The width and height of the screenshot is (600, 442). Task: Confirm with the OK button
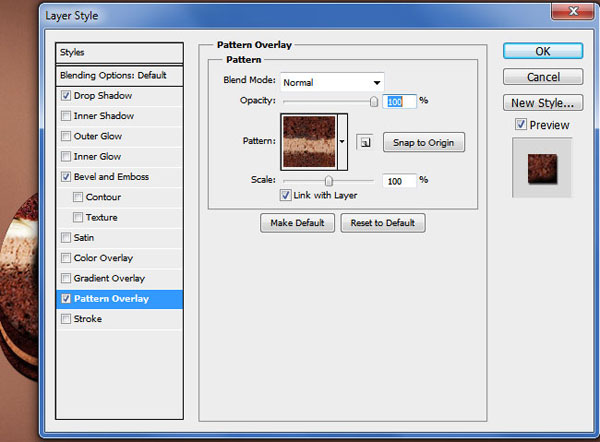click(543, 51)
